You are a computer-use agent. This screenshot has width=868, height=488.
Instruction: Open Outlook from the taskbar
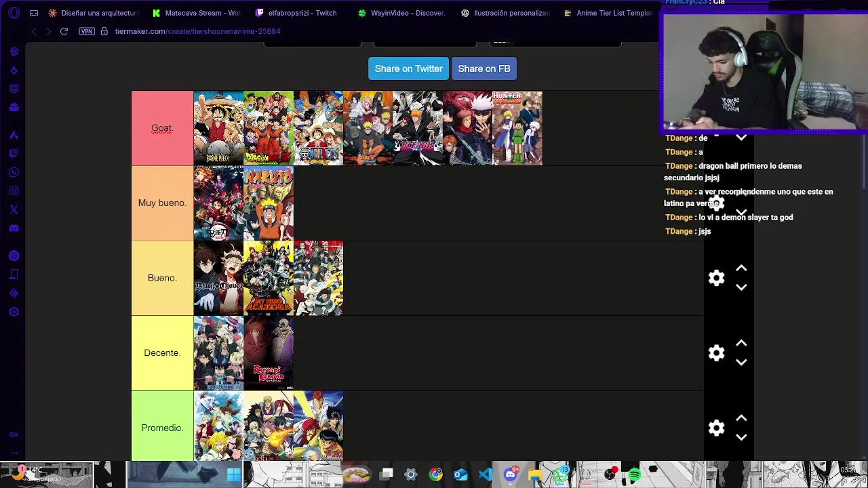[460, 474]
